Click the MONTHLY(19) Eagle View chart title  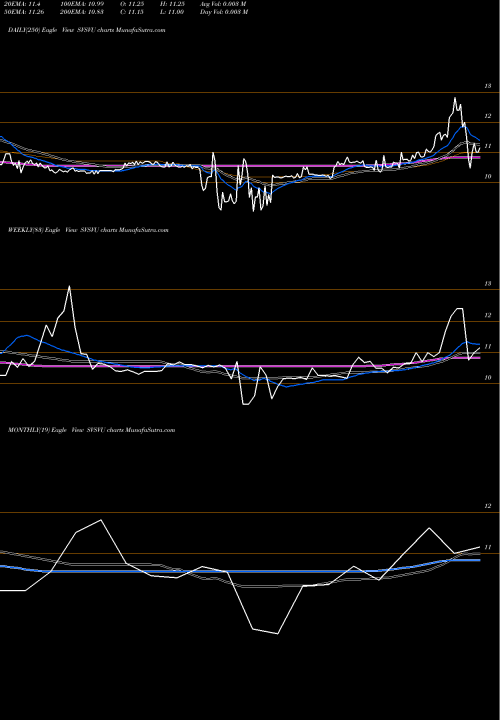(x=91, y=430)
